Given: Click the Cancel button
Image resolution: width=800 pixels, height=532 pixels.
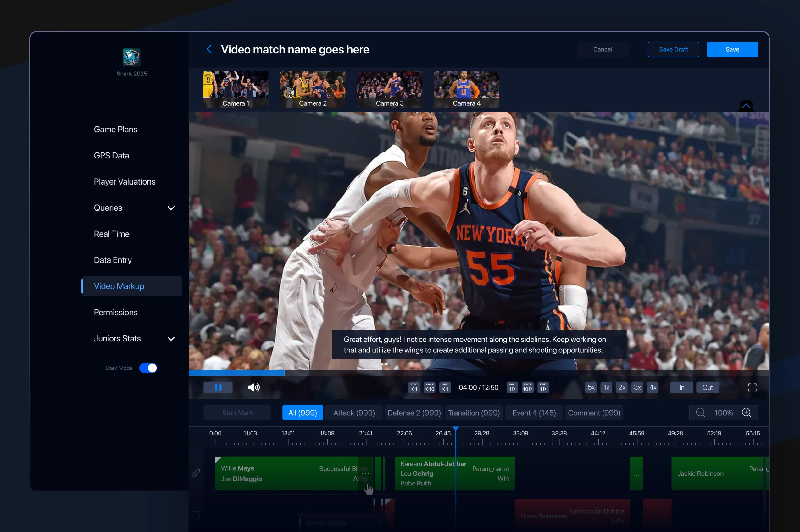Looking at the screenshot, I should pyautogui.click(x=603, y=50).
